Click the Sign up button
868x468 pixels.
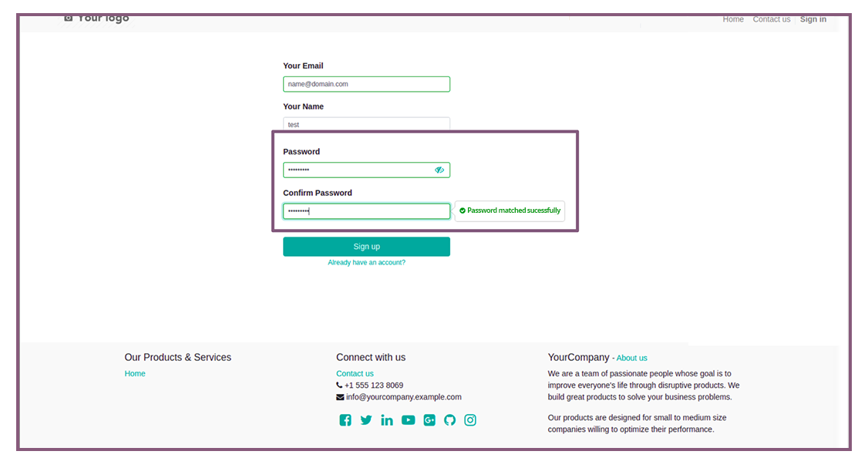366,247
